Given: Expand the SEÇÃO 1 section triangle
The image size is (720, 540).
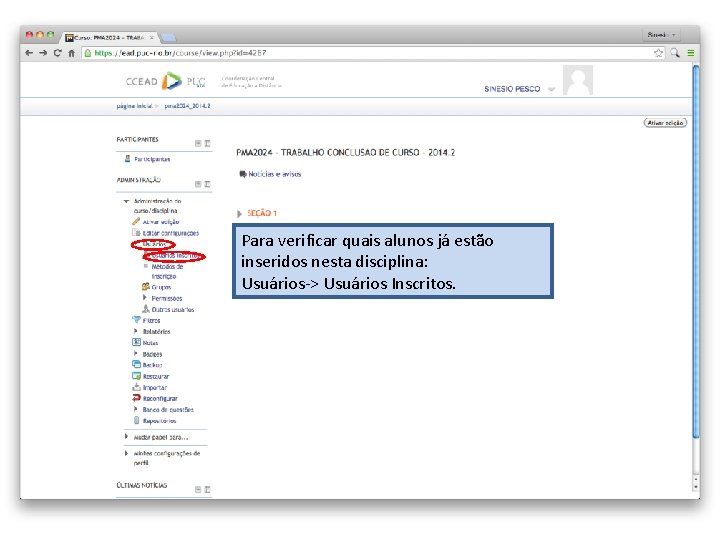Looking at the screenshot, I should click(x=239, y=214).
